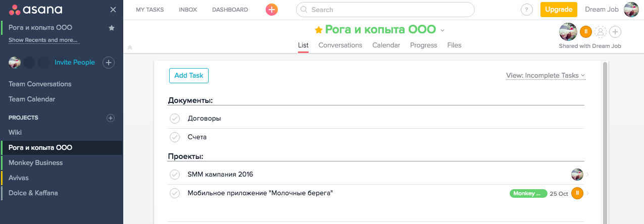644x224 pixels.
Task: Mark Счета task complete
Action: tap(175, 137)
